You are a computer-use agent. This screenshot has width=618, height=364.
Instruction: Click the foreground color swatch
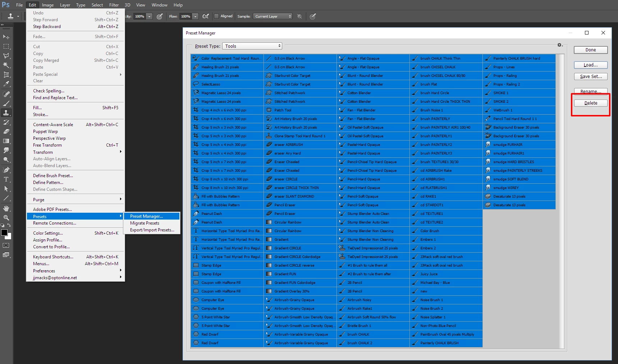click(4, 232)
